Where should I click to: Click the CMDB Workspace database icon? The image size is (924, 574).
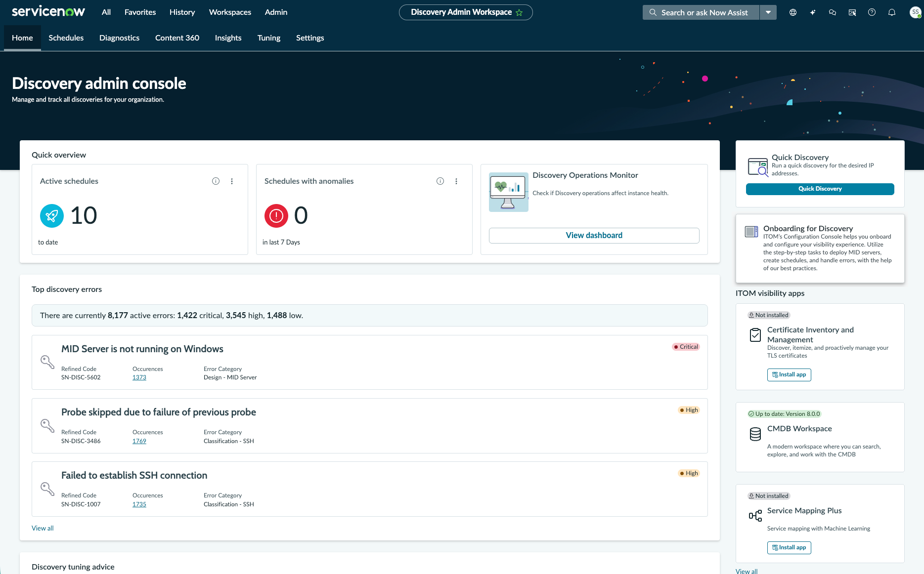click(755, 434)
